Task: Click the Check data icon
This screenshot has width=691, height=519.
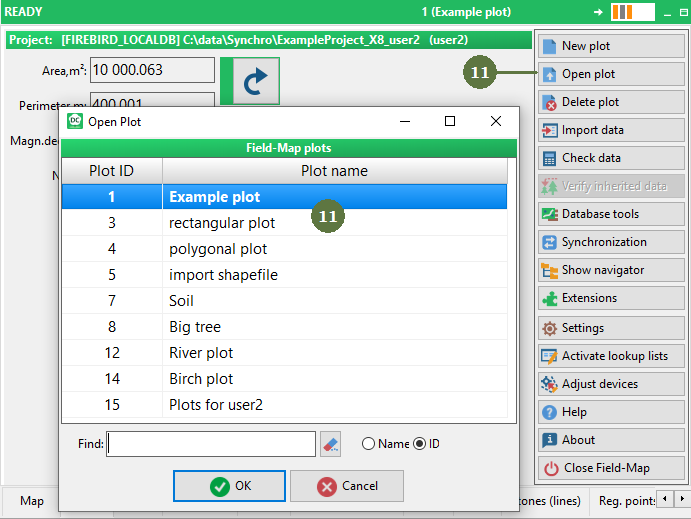Action: pyautogui.click(x=550, y=158)
